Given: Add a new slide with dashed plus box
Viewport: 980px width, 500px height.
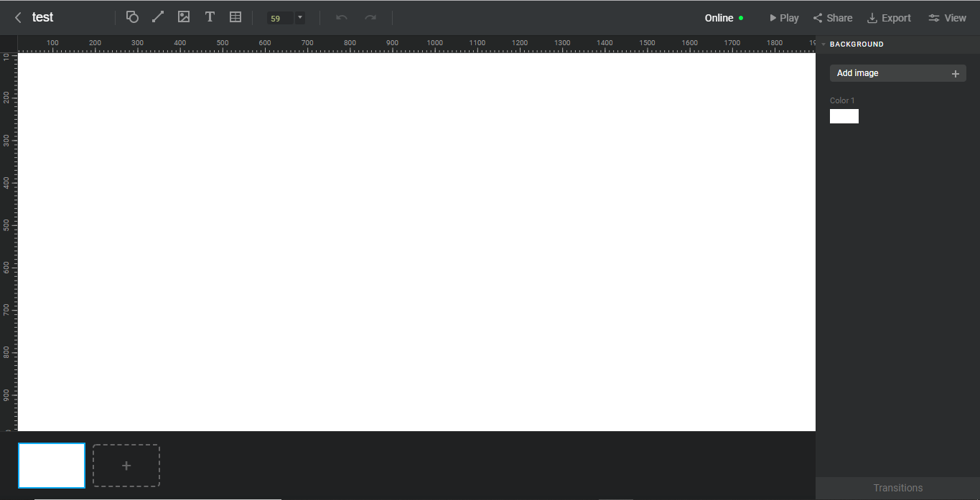Looking at the screenshot, I should coord(126,466).
